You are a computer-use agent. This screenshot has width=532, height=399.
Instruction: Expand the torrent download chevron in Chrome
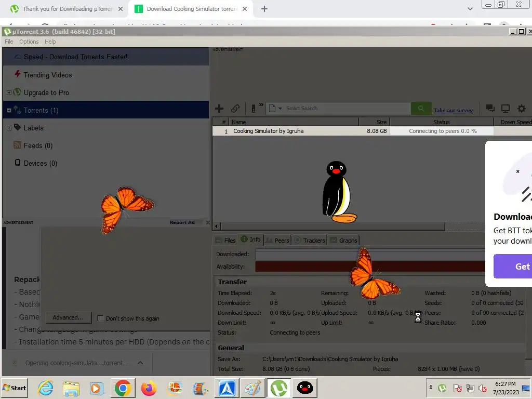tap(140, 363)
